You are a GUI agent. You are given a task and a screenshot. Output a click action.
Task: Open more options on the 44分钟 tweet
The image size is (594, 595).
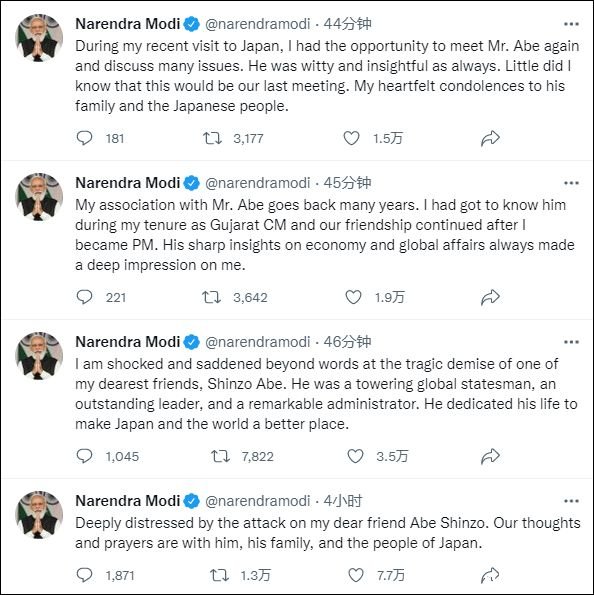571,24
